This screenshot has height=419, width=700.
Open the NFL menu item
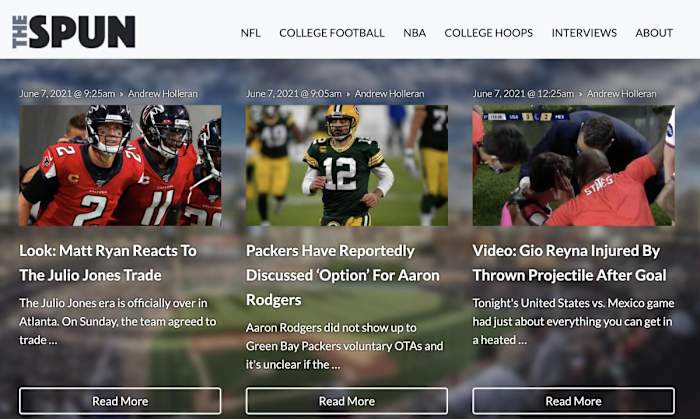[x=250, y=33]
